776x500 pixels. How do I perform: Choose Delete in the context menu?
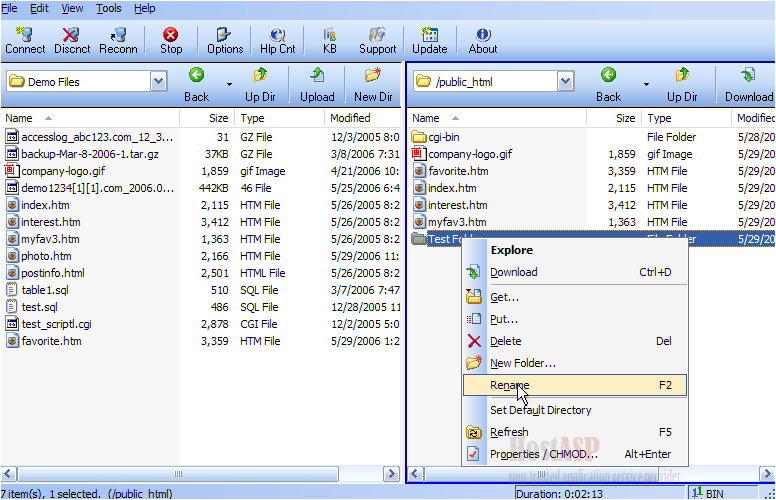(x=506, y=341)
